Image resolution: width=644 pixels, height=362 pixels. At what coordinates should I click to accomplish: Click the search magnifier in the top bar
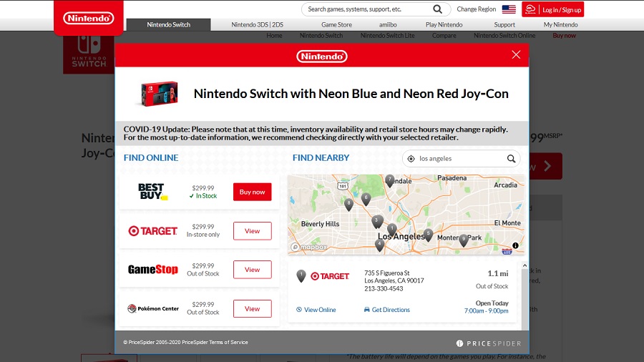(437, 9)
